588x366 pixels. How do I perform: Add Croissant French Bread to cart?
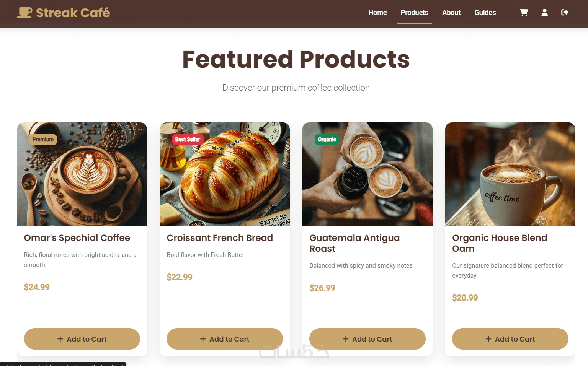[x=225, y=339]
